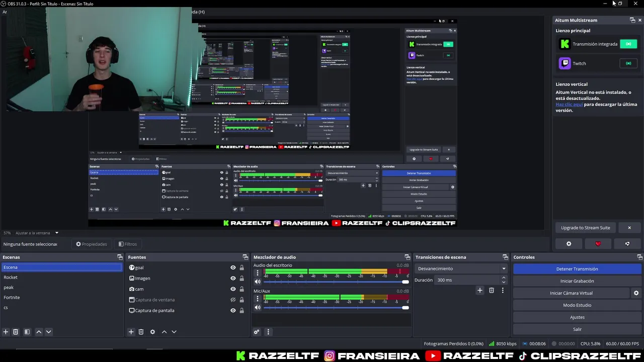Increase transition duration with up arrow
The image size is (644, 362).
(x=504, y=278)
